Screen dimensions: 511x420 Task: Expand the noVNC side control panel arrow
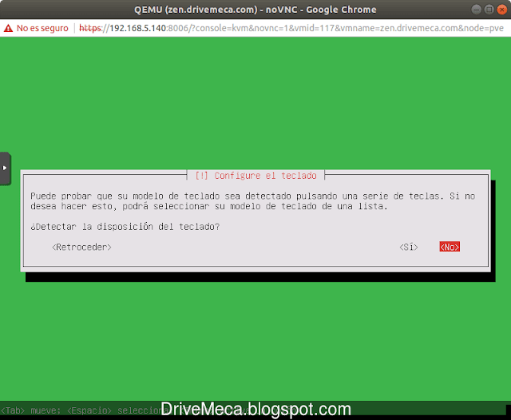pyautogui.click(x=6, y=168)
